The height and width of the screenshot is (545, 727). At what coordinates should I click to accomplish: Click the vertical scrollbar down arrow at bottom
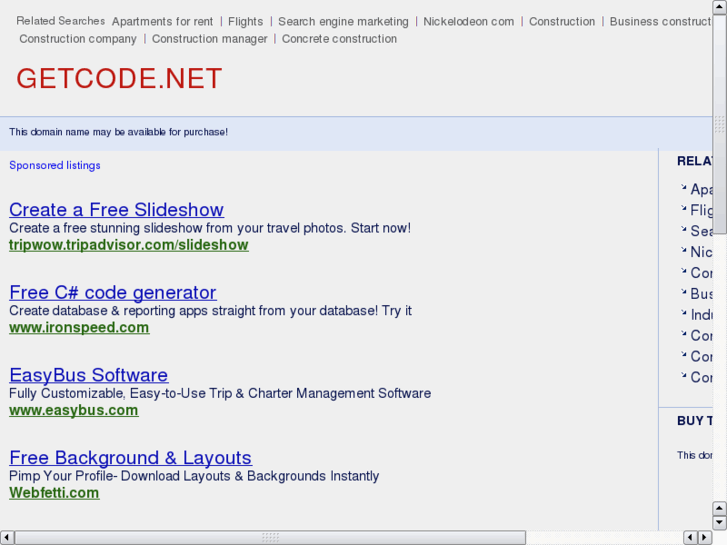[x=720, y=523]
